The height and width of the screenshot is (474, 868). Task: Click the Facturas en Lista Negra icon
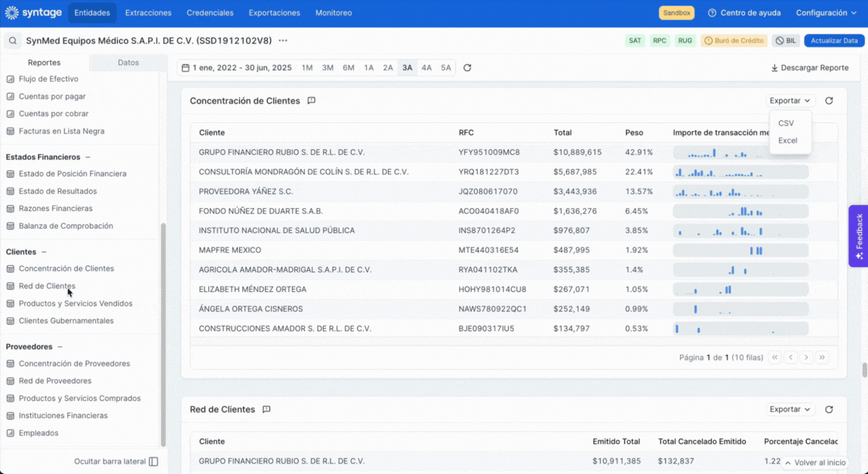[x=10, y=131]
